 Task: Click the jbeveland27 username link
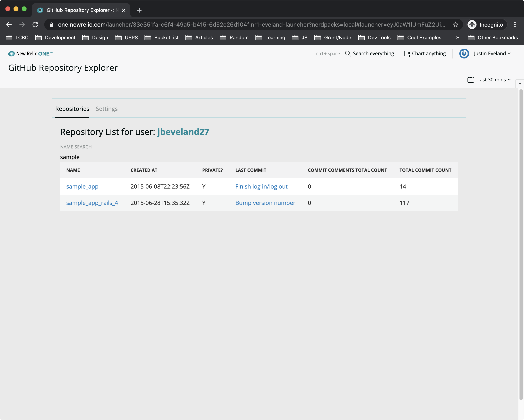[183, 132]
